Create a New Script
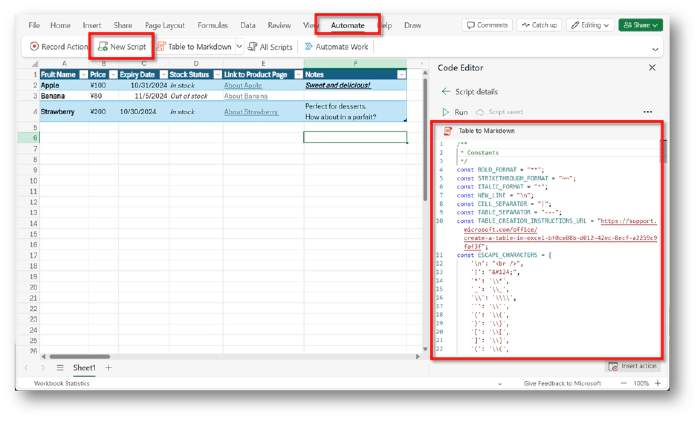This screenshot has height=421, width=700. pyautogui.click(x=123, y=46)
